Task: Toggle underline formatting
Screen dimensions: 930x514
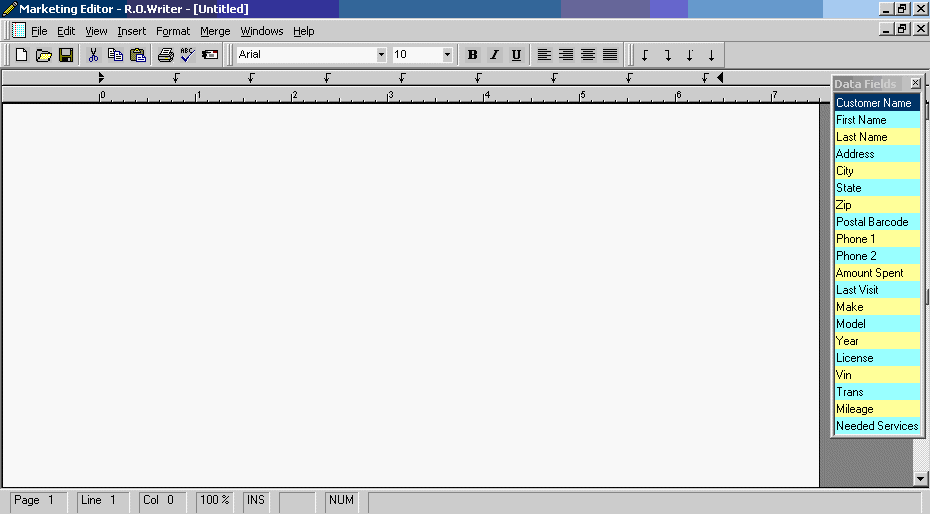Action: (x=516, y=55)
